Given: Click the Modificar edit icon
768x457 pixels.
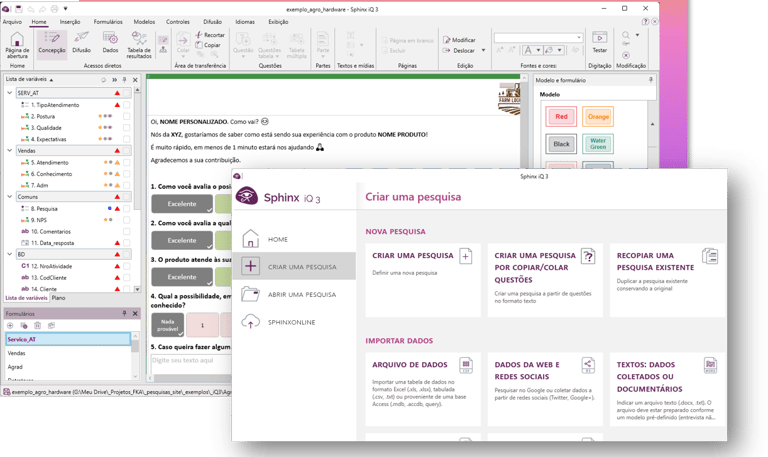Looking at the screenshot, I should pyautogui.click(x=446, y=40).
